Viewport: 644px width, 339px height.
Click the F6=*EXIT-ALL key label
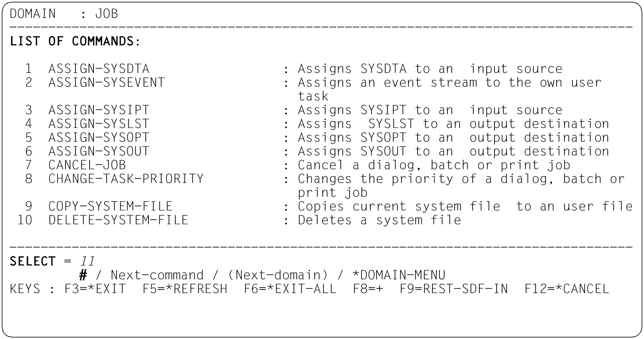(x=290, y=289)
